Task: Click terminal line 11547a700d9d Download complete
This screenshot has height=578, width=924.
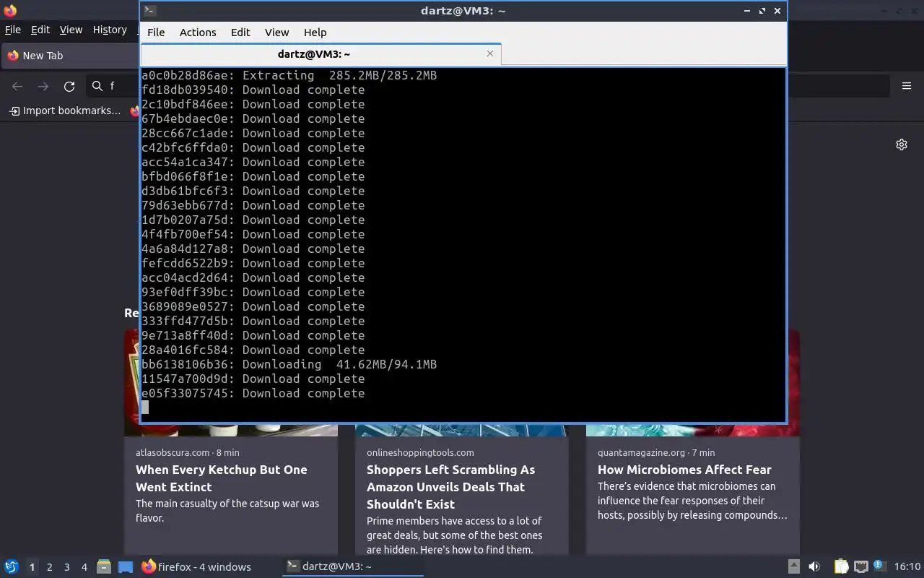Action: 253,379
